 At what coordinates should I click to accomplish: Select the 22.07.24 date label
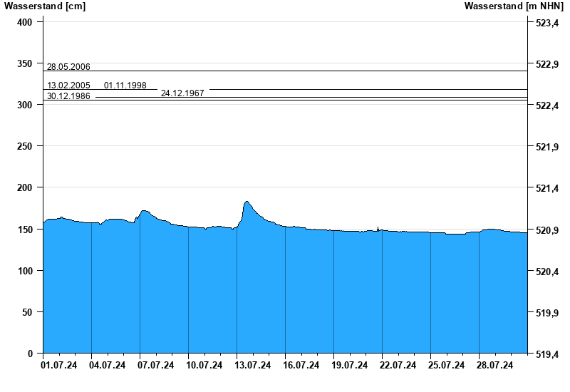(x=398, y=366)
